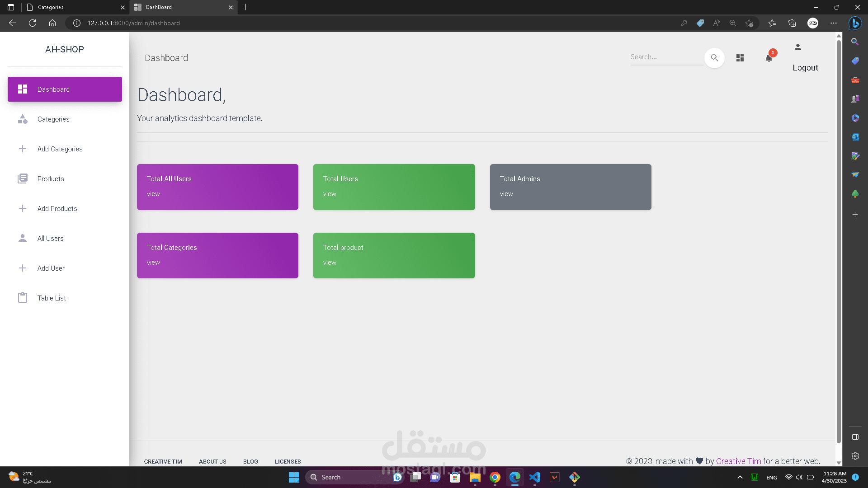
Task: Click the browser Home button
Action: pyautogui.click(x=52, y=23)
